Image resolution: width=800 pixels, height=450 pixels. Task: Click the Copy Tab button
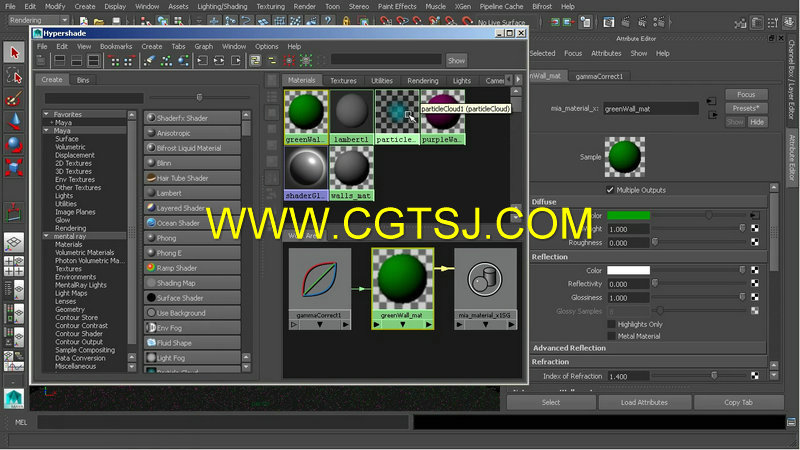coord(738,403)
